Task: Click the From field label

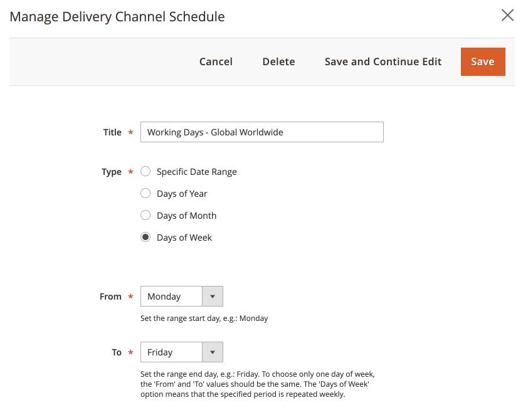Action: tap(110, 297)
